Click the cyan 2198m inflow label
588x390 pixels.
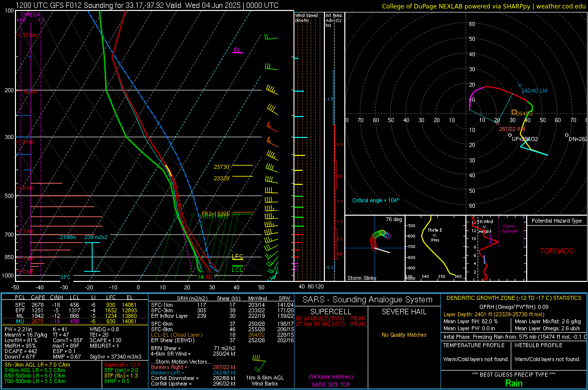tap(68, 237)
